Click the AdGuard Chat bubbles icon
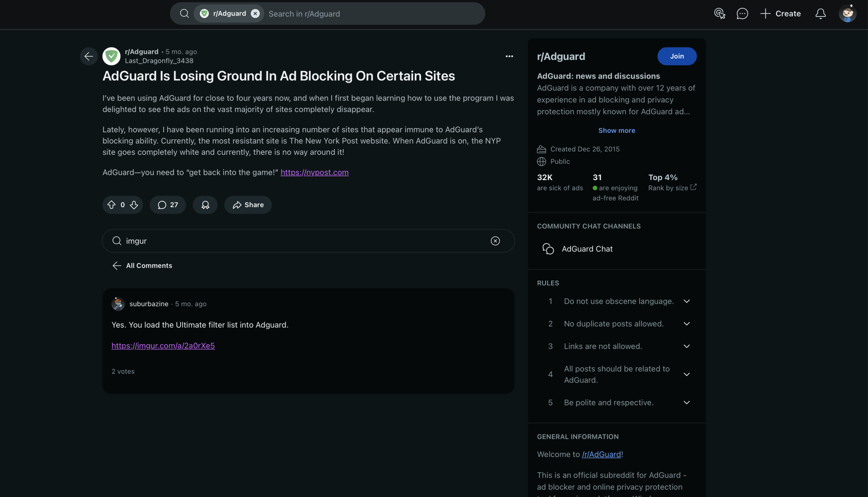The image size is (868, 497). coord(548,249)
